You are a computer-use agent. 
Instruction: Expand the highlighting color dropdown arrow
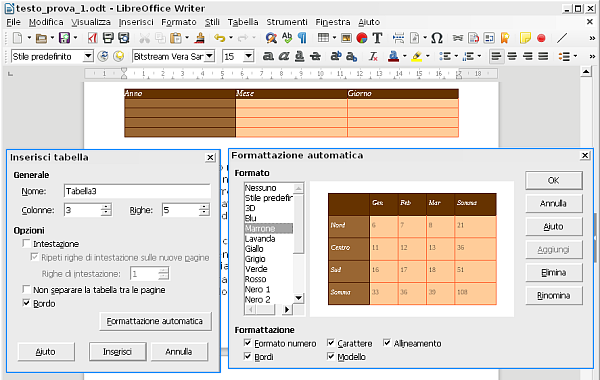click(428, 57)
